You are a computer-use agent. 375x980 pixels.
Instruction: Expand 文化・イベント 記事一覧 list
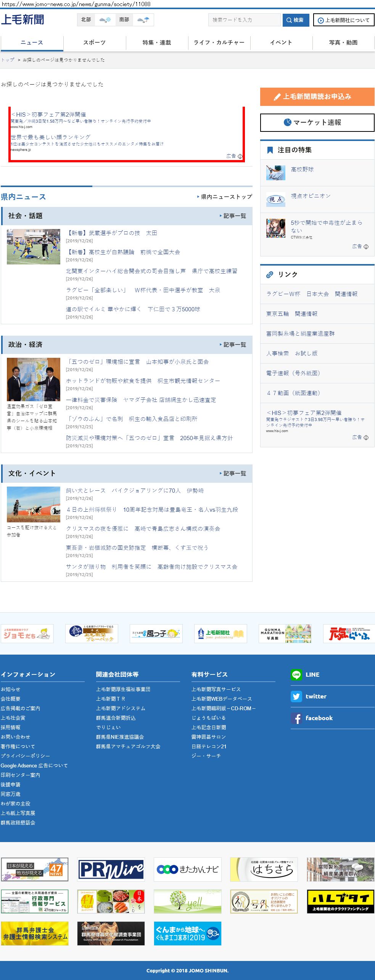pos(233,474)
